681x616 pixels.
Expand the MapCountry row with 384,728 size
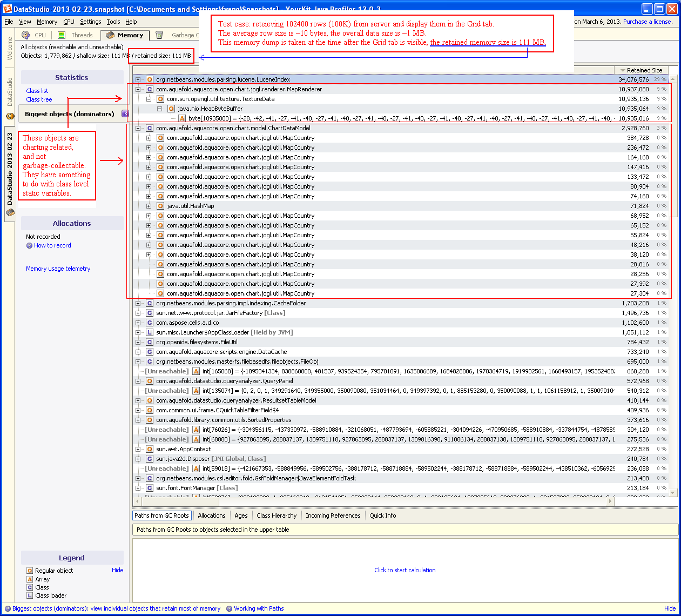(x=149, y=138)
